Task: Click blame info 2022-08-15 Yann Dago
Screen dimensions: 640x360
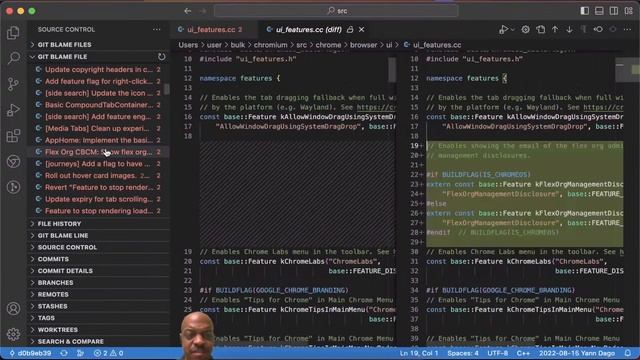Action: click(x=577, y=353)
